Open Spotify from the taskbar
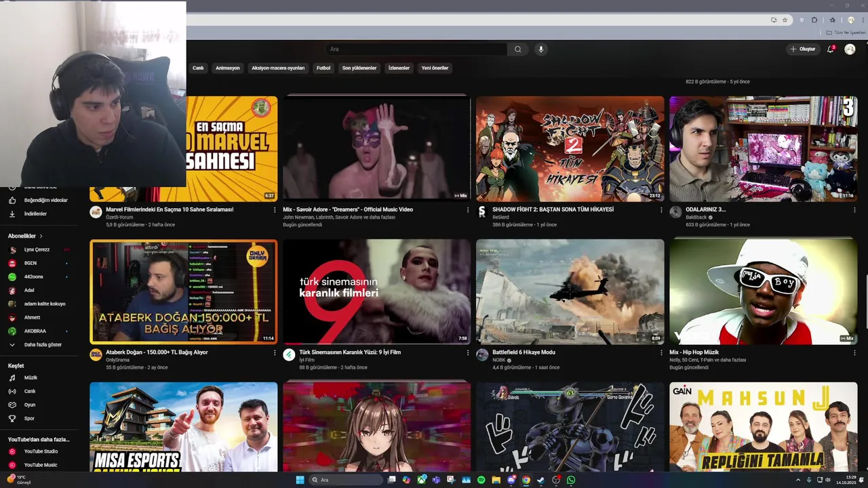Viewport: 868px width, 488px height. pos(481,480)
